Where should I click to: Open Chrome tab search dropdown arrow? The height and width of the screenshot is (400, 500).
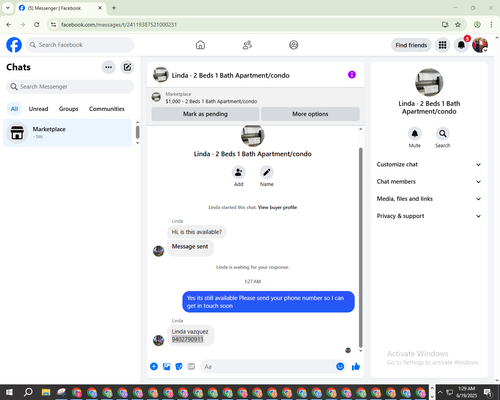8,8
